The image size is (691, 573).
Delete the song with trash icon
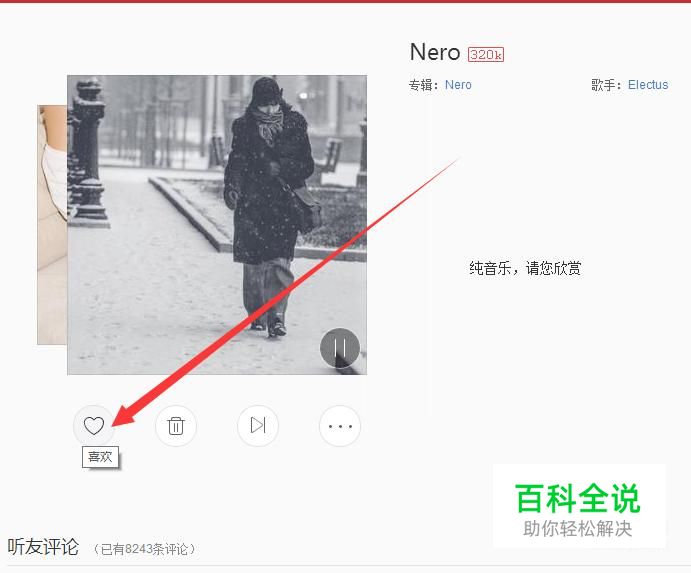point(176,426)
